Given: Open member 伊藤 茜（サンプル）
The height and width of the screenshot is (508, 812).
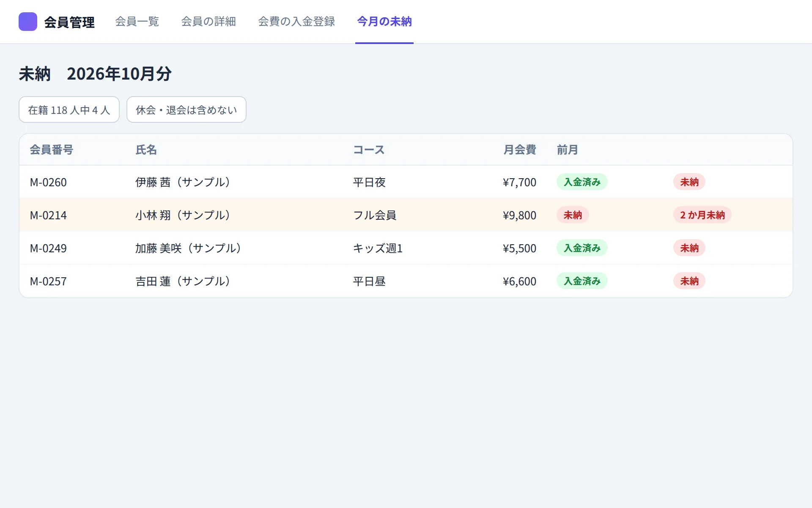Looking at the screenshot, I should [183, 182].
